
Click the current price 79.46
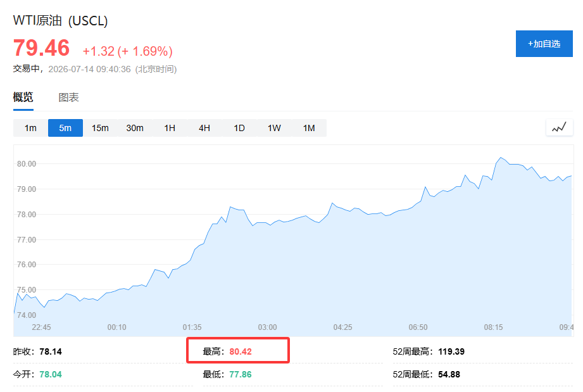point(41,48)
